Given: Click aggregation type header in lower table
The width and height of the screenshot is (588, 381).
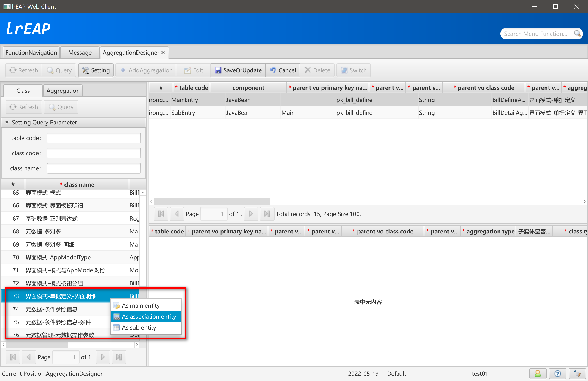Looking at the screenshot, I should click(488, 231).
